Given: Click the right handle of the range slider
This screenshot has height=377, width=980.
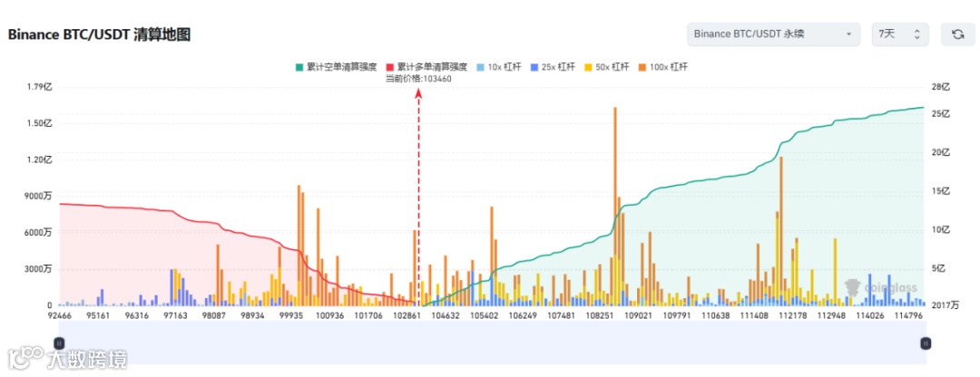Looking at the screenshot, I should point(926,343).
